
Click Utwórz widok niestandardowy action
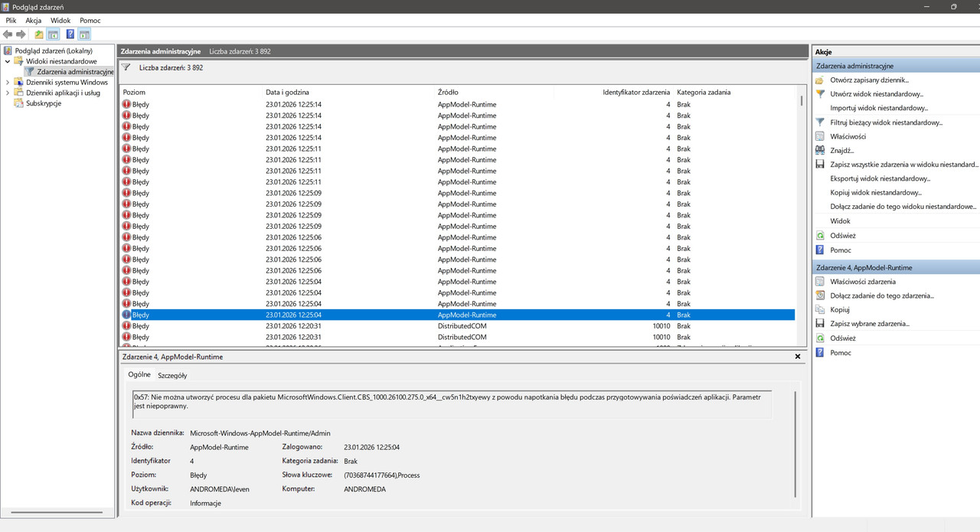(x=877, y=93)
